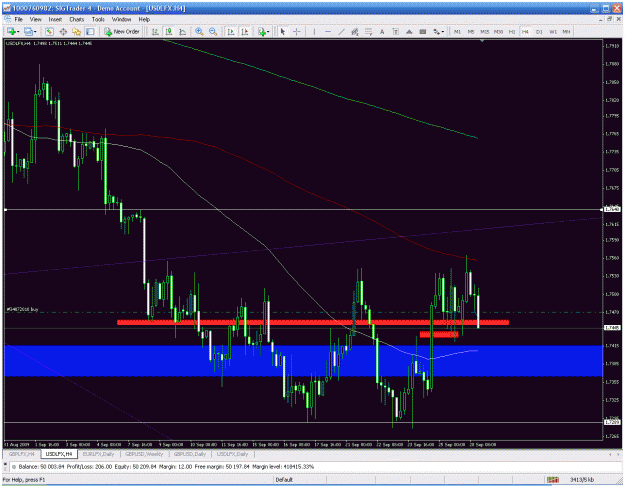Select the trendline drawing tool
625x486 pixels.
pyautogui.click(x=341, y=31)
